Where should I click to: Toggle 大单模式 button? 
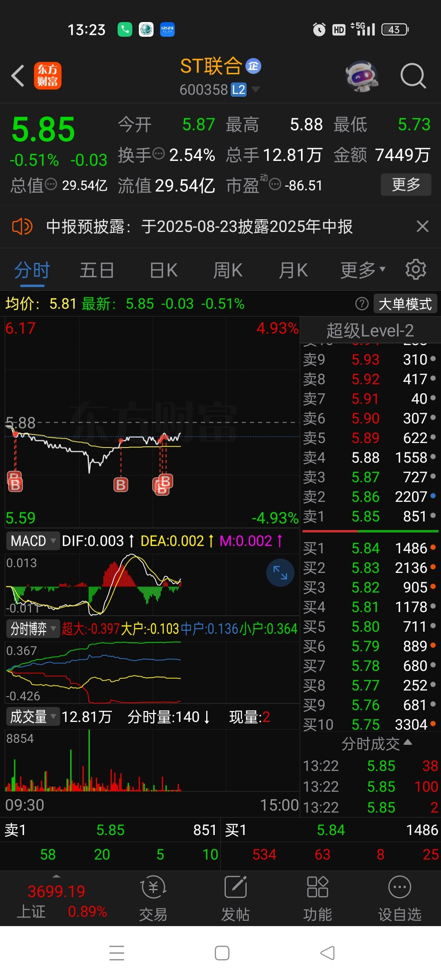(405, 304)
